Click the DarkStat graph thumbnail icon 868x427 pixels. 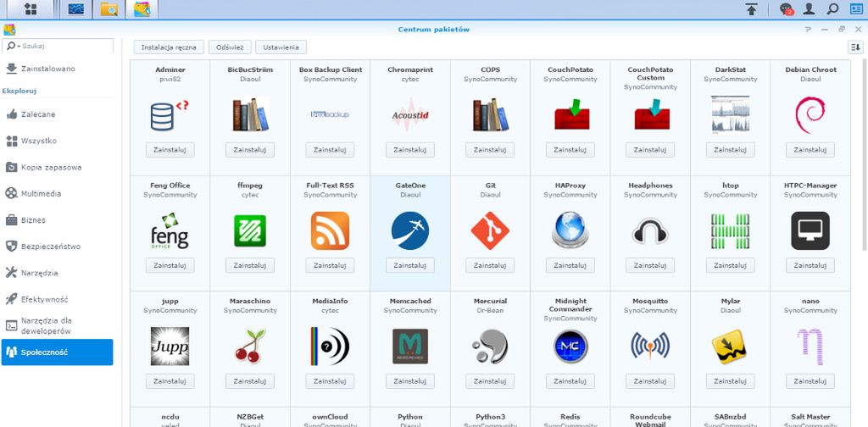[x=730, y=114]
